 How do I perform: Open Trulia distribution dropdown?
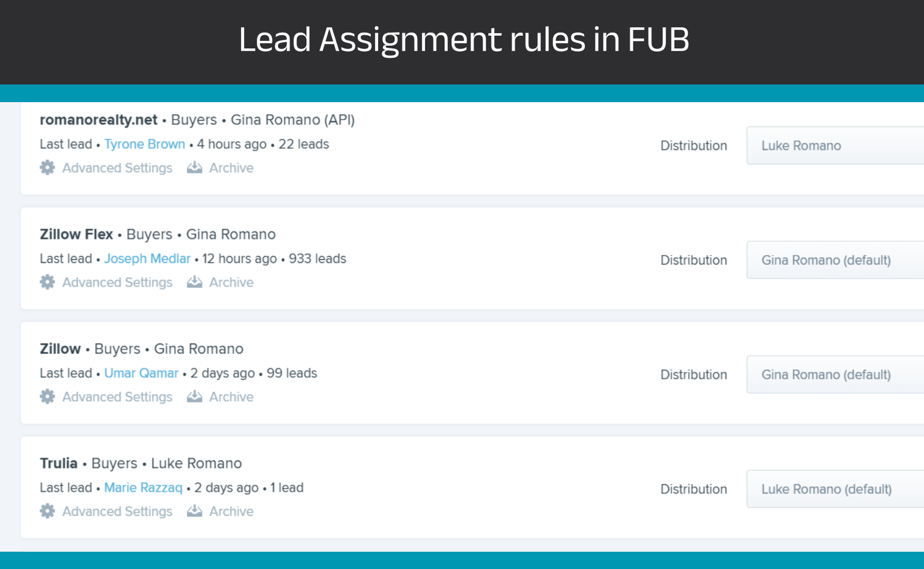[x=835, y=489]
